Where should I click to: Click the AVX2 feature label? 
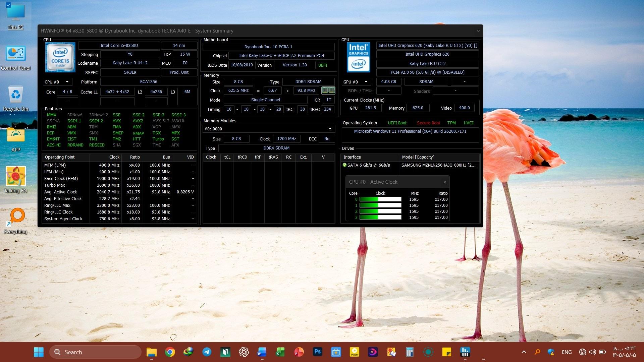(138, 121)
